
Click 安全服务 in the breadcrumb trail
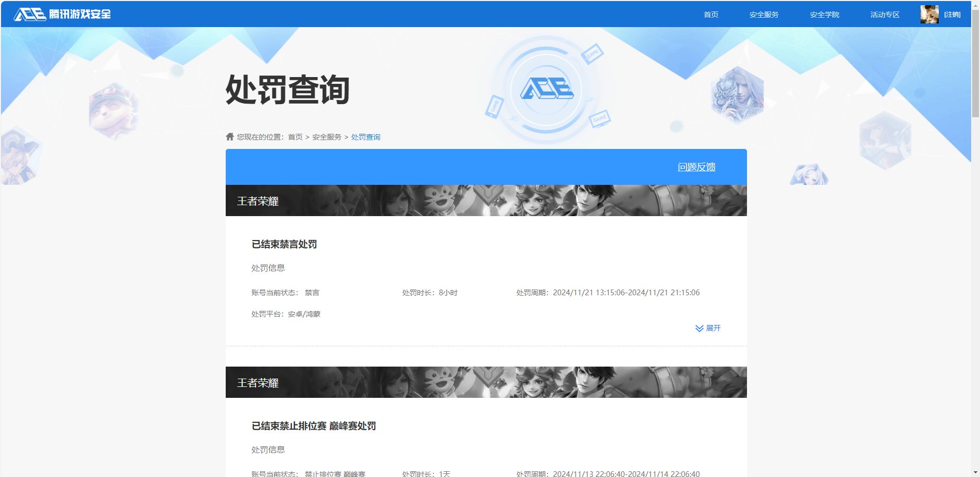pyautogui.click(x=327, y=137)
